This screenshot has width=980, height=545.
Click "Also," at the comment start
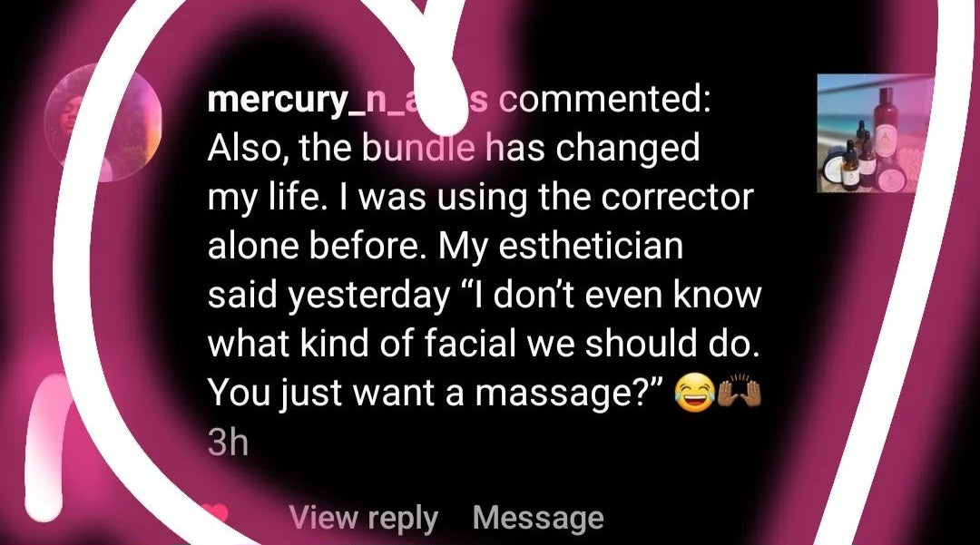tap(248, 150)
